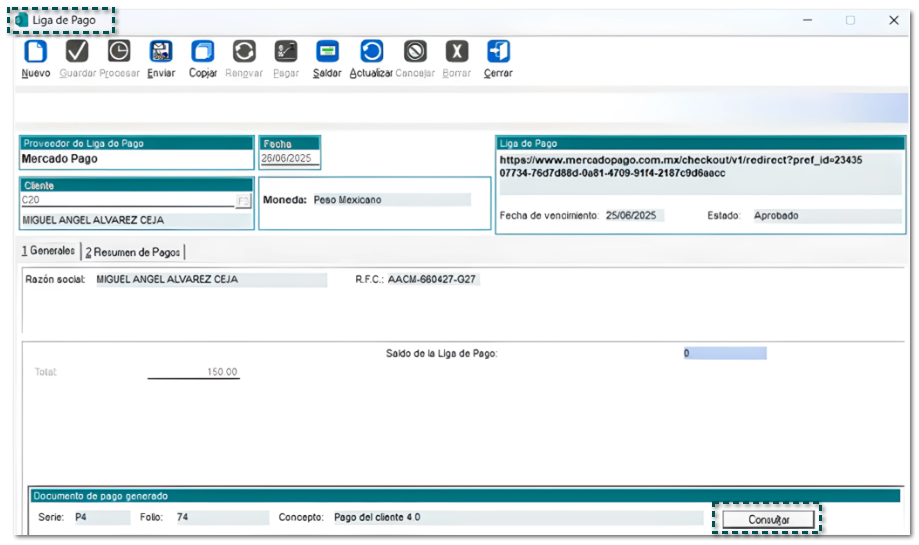This screenshot has height=545, width=919.
Task: Click the Enviar toolbar icon
Action: click(160, 52)
